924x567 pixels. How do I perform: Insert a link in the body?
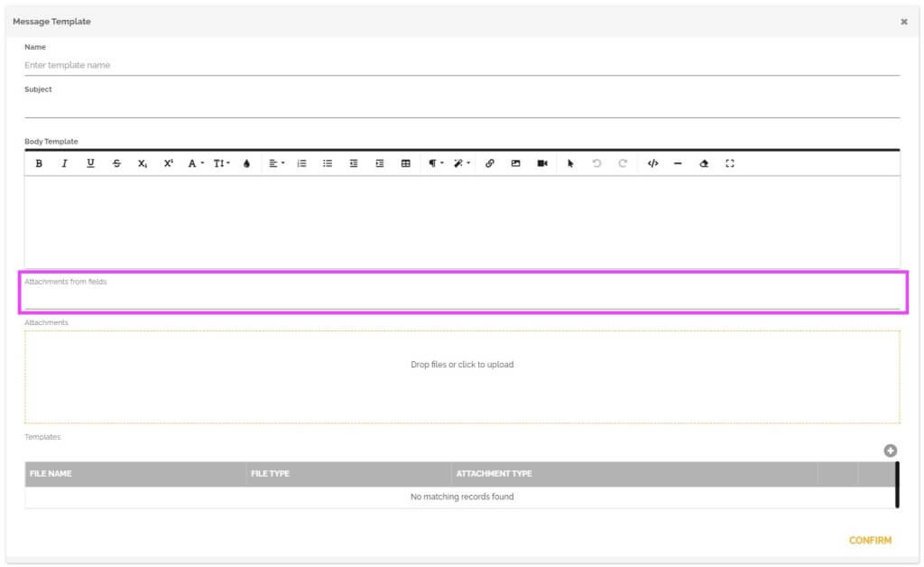(x=489, y=163)
